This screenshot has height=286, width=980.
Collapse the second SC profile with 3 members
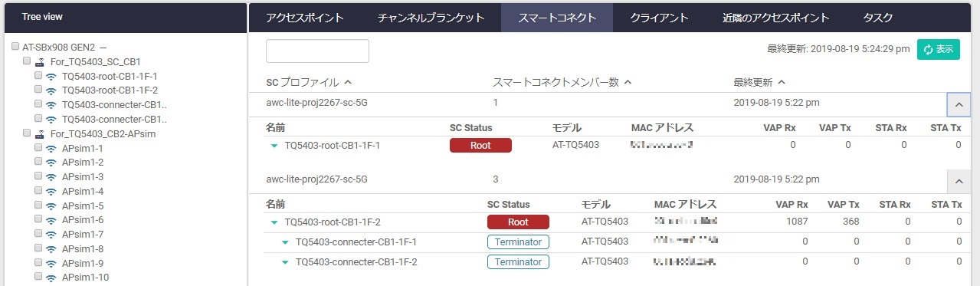(x=959, y=182)
